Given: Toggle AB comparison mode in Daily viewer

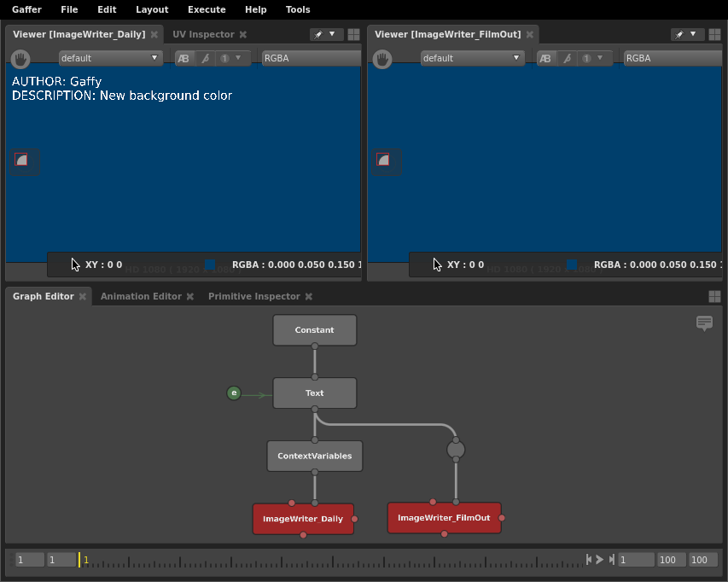Looking at the screenshot, I should point(183,59).
